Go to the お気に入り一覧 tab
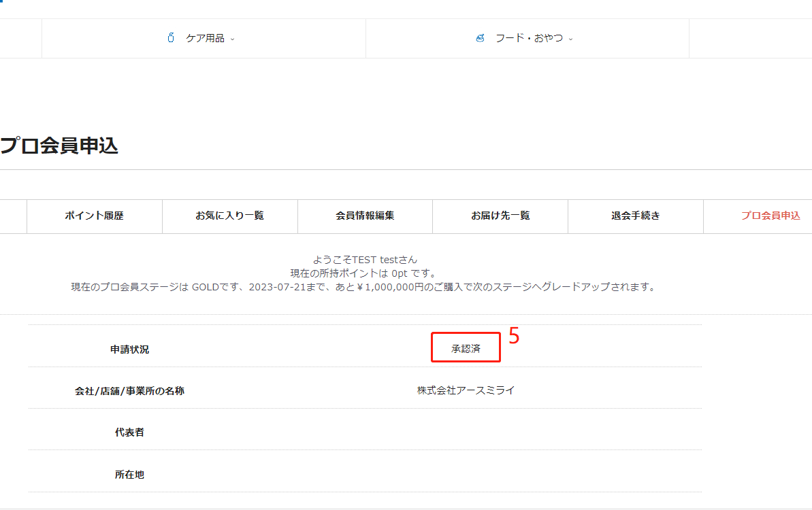The width and height of the screenshot is (812, 510). (x=229, y=216)
